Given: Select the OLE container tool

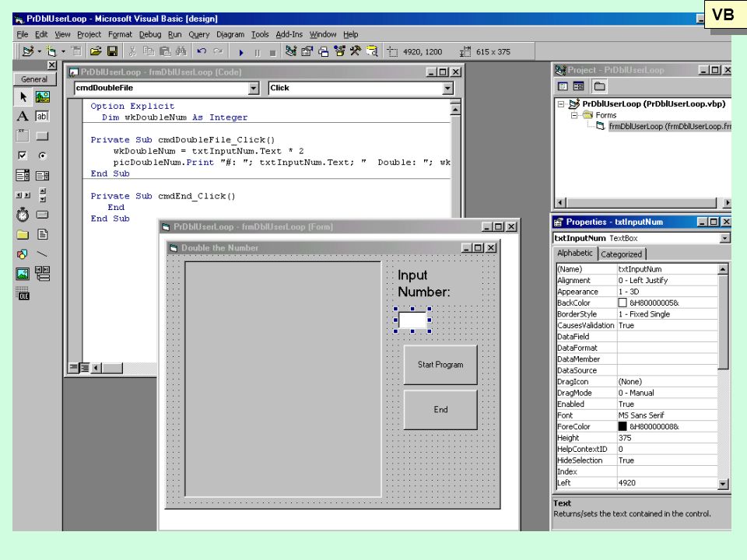Looking at the screenshot, I should (23, 293).
